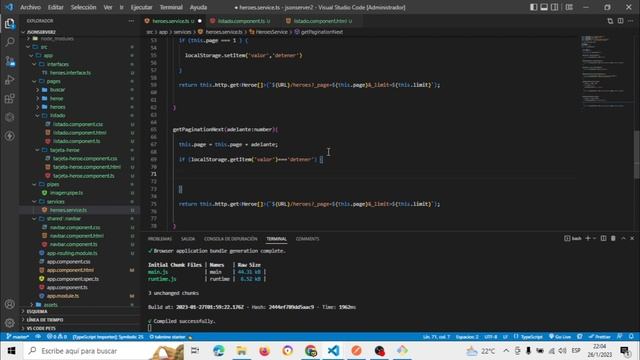Toggle bottom panel visibility in title bar
The width and height of the screenshot is (640, 360).
(x=544, y=7)
